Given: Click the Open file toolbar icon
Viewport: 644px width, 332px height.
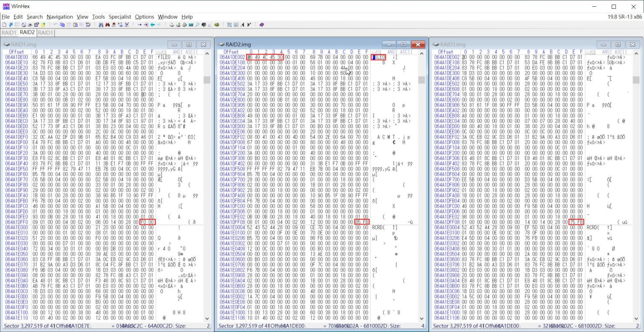Looking at the screenshot, I should (x=10, y=25).
